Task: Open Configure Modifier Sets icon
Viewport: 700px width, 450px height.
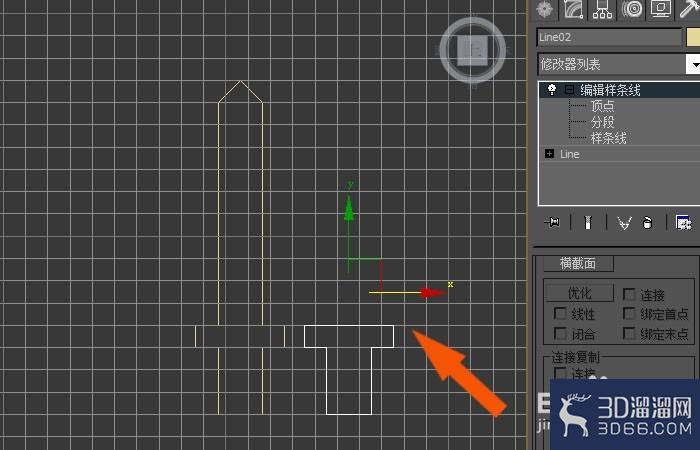Action: point(683,222)
